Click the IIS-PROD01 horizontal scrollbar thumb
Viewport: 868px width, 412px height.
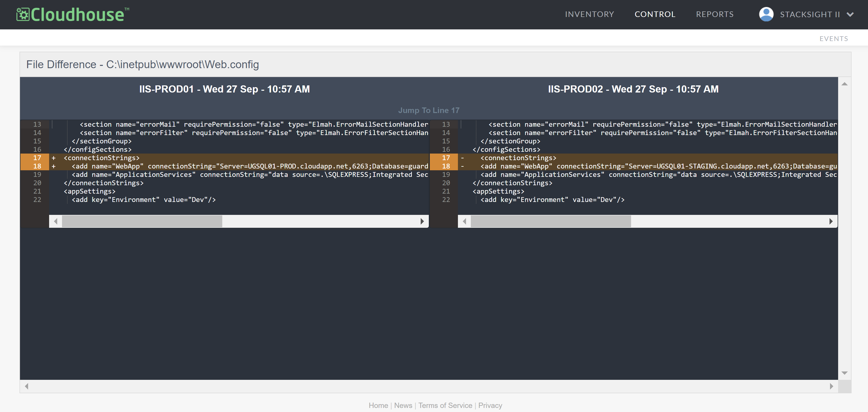[x=142, y=221]
